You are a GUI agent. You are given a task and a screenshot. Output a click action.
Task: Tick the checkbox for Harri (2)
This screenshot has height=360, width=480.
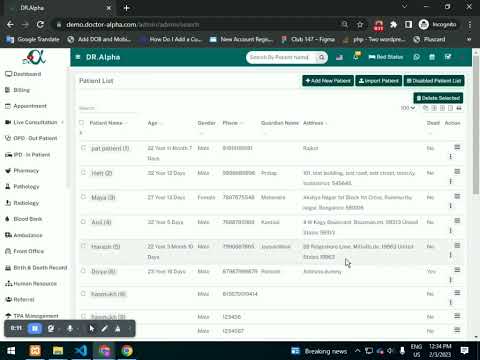(x=83, y=172)
